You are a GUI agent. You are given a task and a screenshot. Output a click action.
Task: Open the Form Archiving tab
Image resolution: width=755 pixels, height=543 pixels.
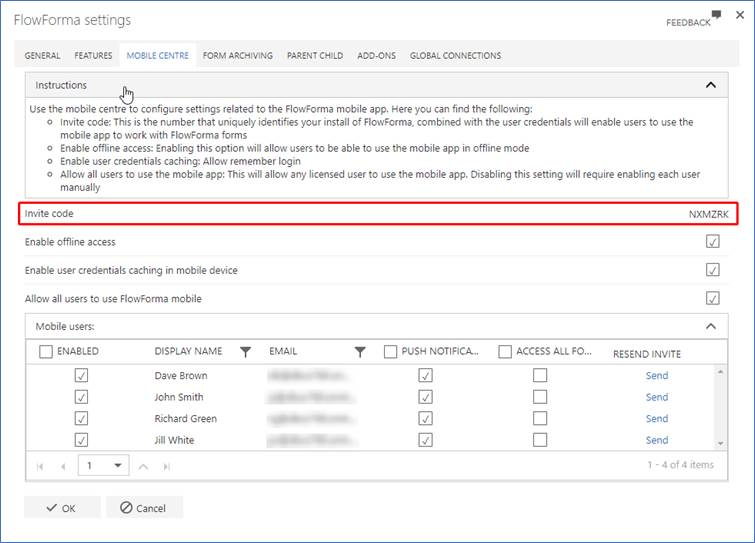click(238, 55)
